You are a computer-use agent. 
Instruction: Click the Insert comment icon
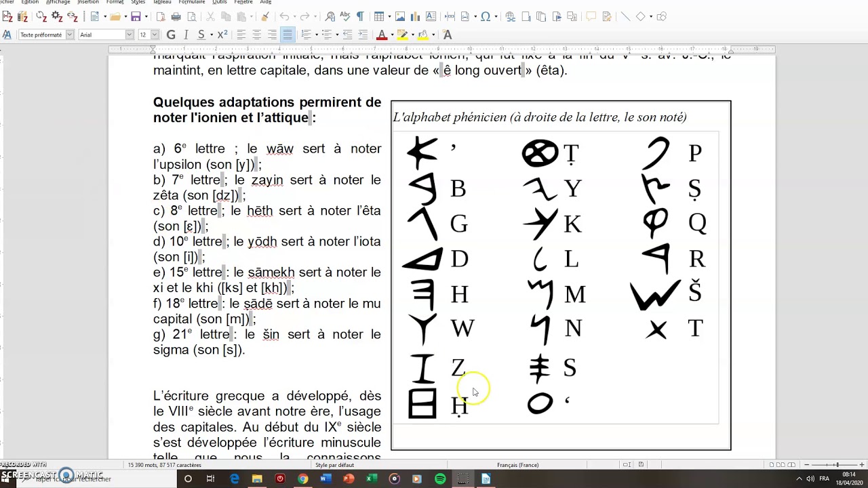pos(591,16)
